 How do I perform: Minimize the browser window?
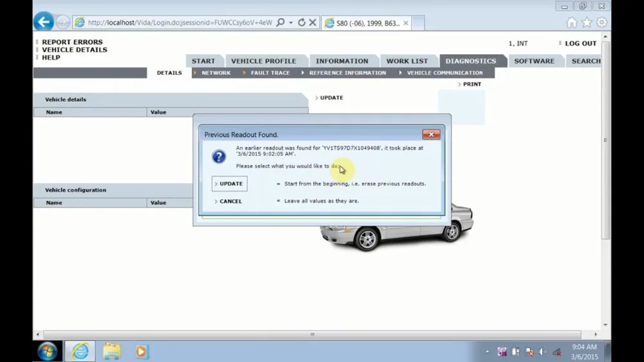564,6
